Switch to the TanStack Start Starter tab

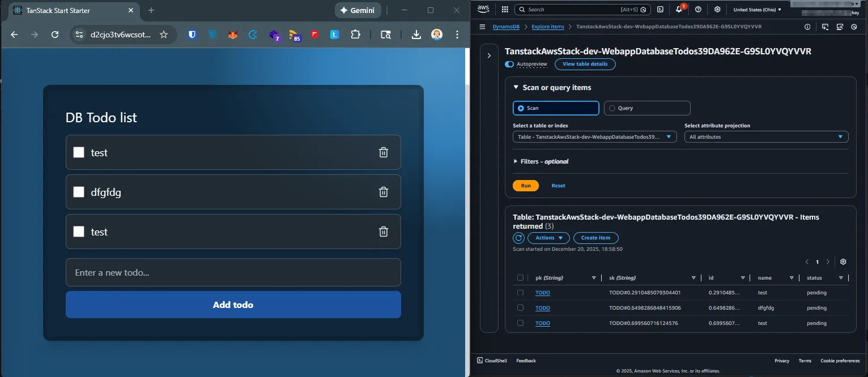tap(58, 10)
